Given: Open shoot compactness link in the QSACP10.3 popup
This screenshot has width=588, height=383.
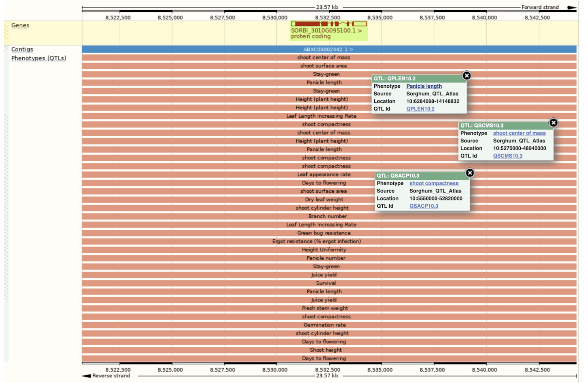Looking at the screenshot, I should [434, 183].
